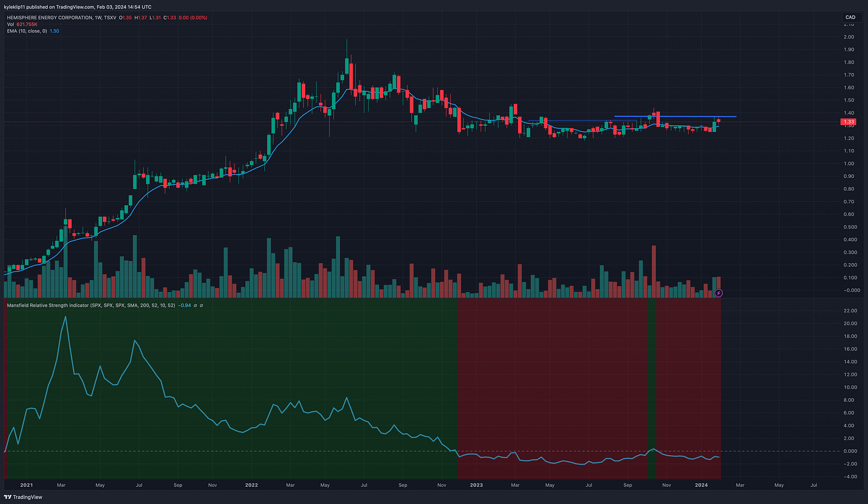The width and height of the screenshot is (868, 504).
Task: Click the Vol 621.755K indicator legend
Action: point(22,24)
